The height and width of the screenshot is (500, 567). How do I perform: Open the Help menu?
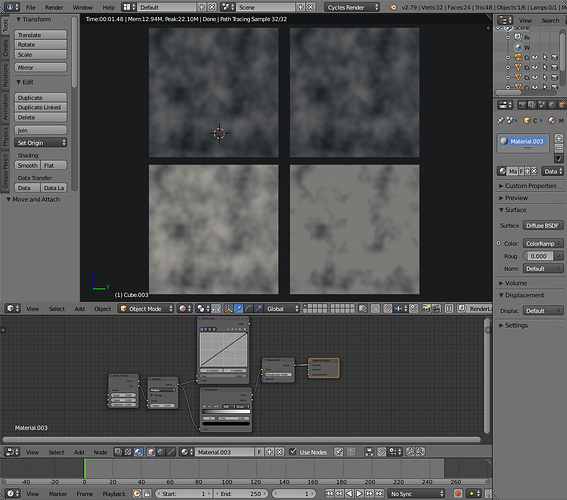[x=108, y=7]
